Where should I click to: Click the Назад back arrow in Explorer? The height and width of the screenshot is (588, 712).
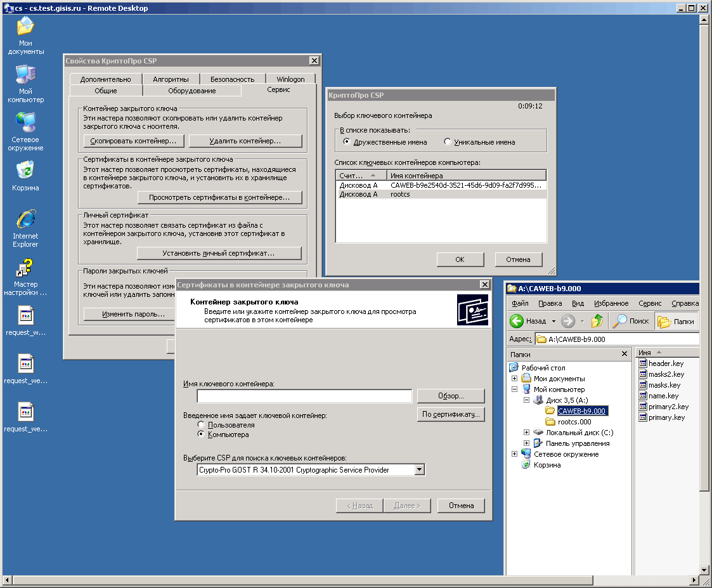coord(528,321)
